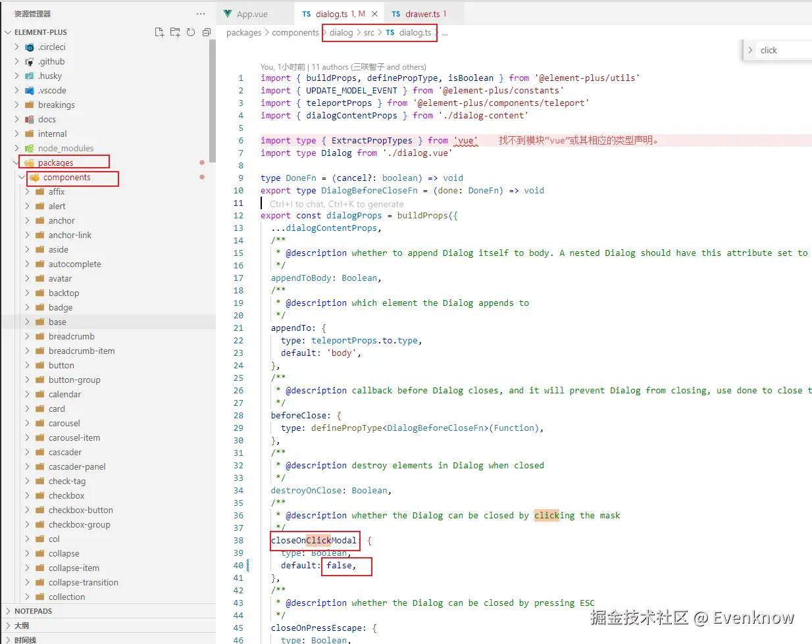The width and height of the screenshot is (812, 644).
Task: Expand the 时间线 timeline section
Action: [x=108, y=639]
